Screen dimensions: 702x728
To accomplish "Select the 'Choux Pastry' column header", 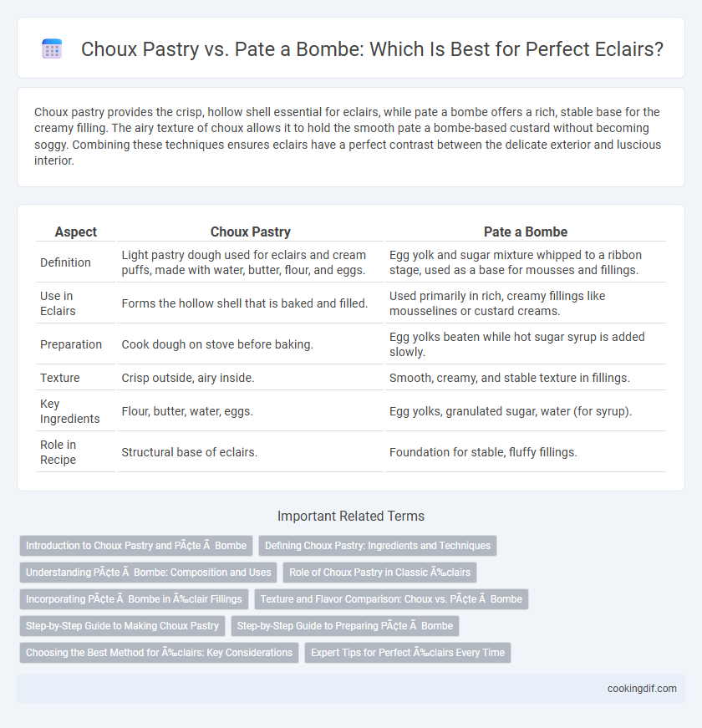I will 250,232.
